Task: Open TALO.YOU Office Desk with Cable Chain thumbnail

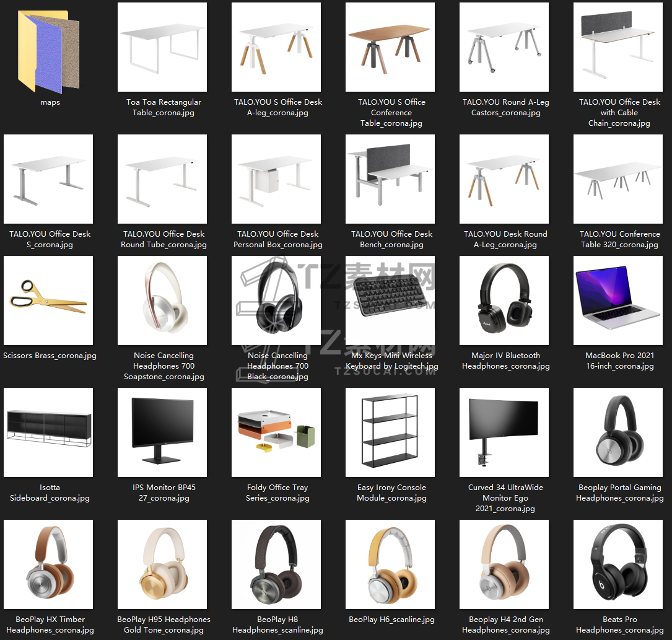Action: point(619,47)
